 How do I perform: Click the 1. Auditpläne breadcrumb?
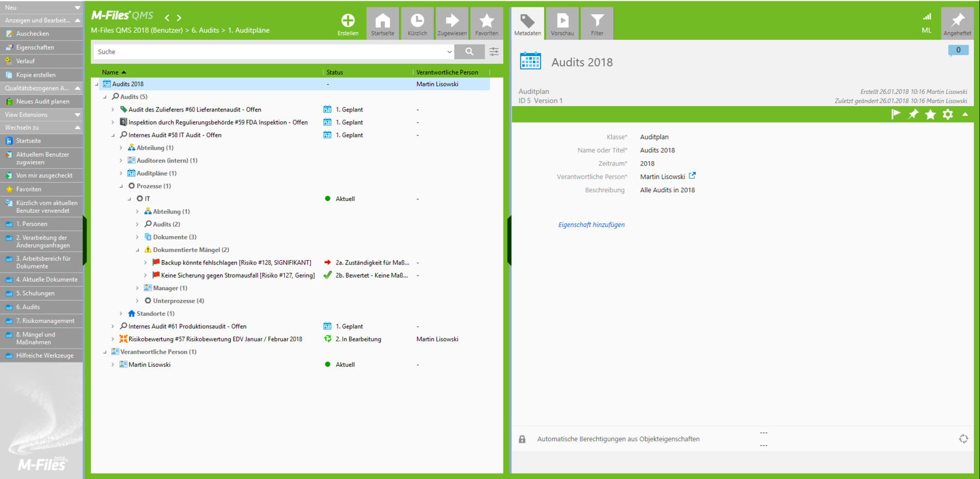point(249,30)
